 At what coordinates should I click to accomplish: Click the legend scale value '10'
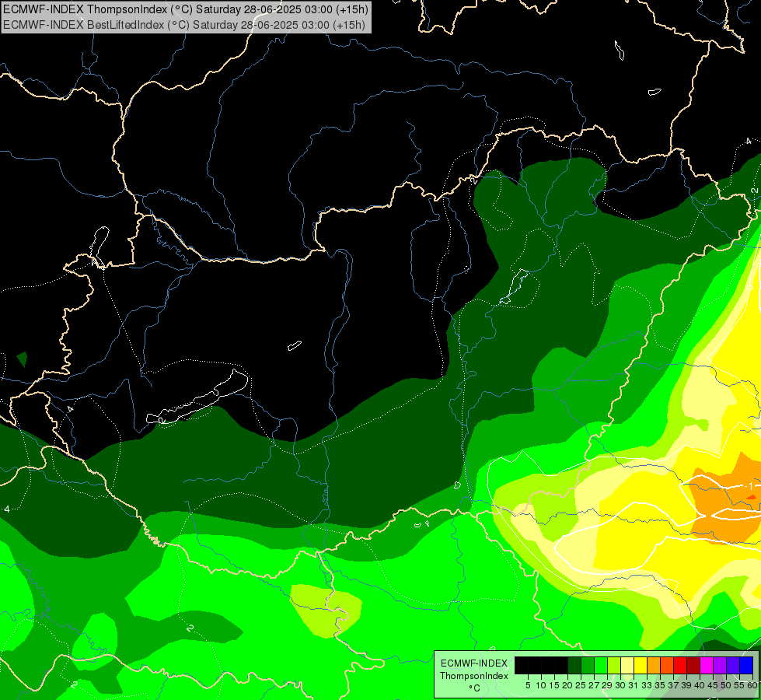pyautogui.click(x=541, y=685)
